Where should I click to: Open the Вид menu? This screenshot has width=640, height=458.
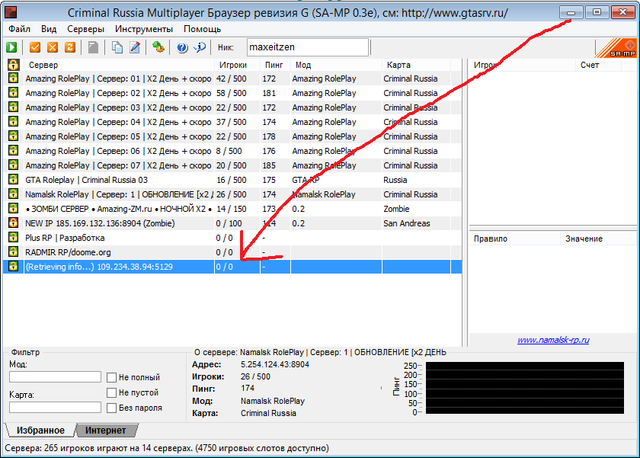pos(49,29)
